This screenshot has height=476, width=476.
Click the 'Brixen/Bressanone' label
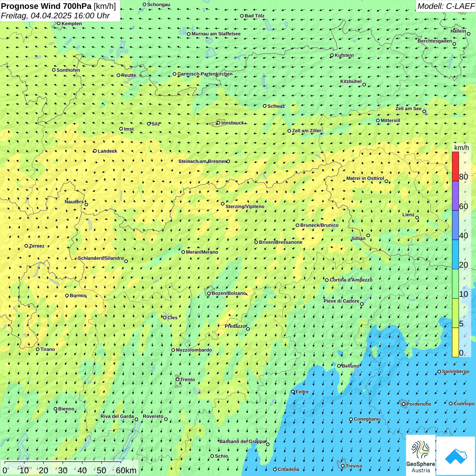(280, 242)
